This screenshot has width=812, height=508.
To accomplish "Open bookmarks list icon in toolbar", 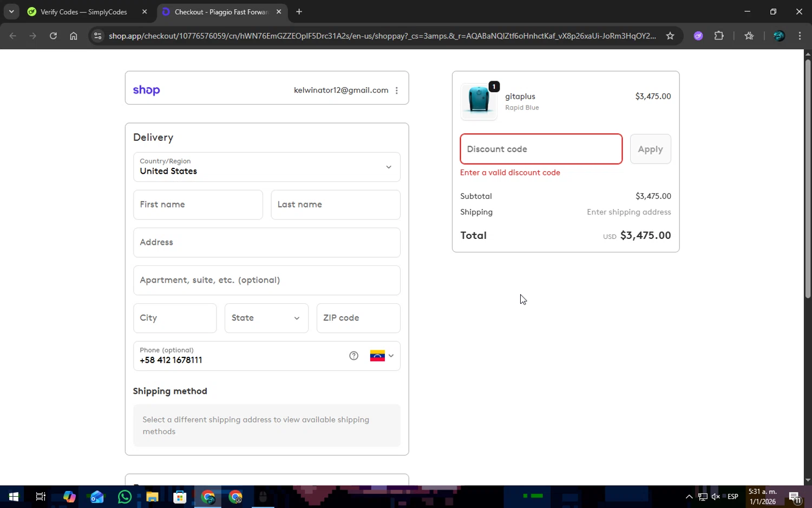I will pyautogui.click(x=749, y=36).
